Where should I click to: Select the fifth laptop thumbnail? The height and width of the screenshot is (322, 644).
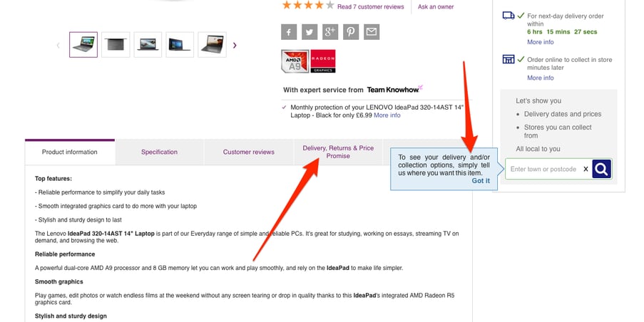pos(212,45)
